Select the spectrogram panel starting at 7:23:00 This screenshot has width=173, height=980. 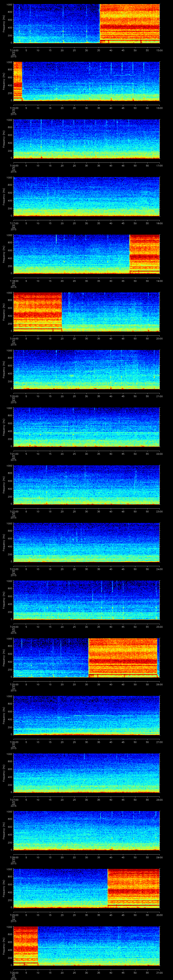(x=86, y=542)
